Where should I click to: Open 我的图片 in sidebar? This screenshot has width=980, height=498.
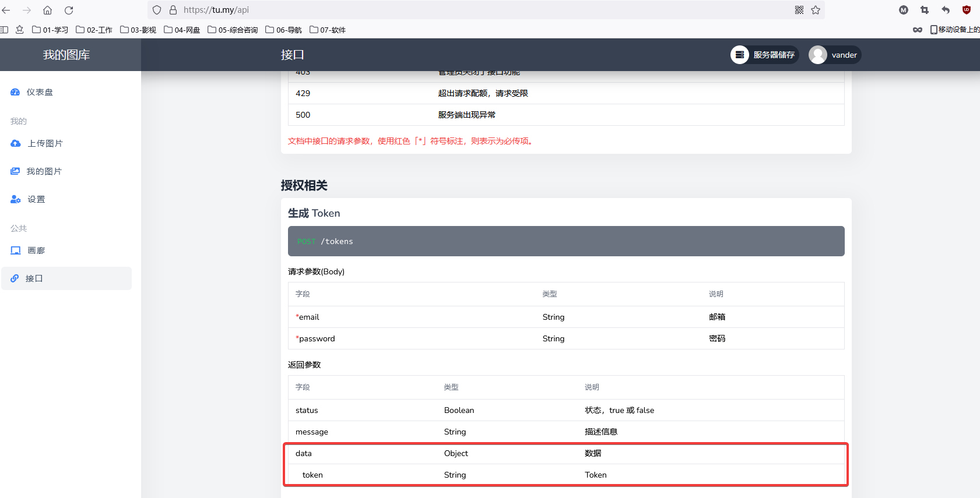coord(66,171)
